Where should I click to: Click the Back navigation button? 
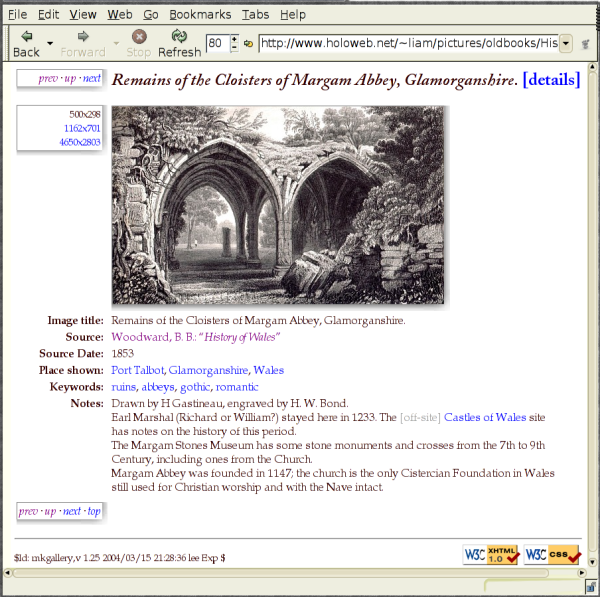(26, 43)
